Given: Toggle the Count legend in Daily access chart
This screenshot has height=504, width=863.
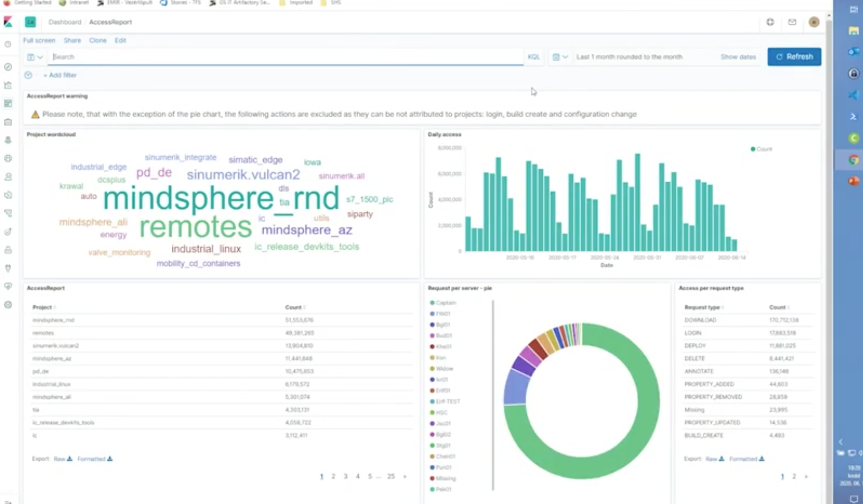Looking at the screenshot, I should [762, 149].
